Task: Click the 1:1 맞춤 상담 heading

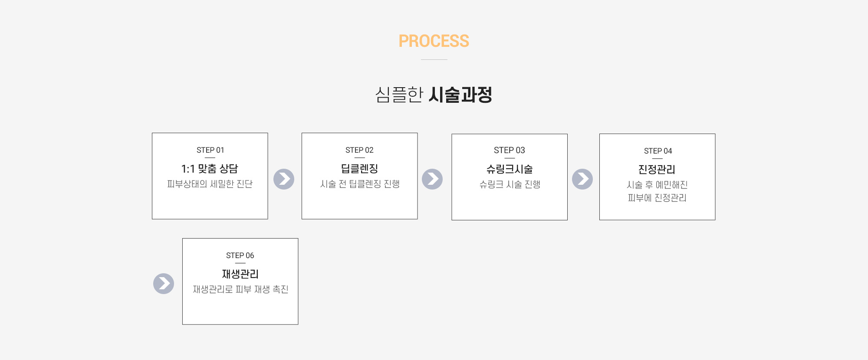Action: [x=210, y=169]
